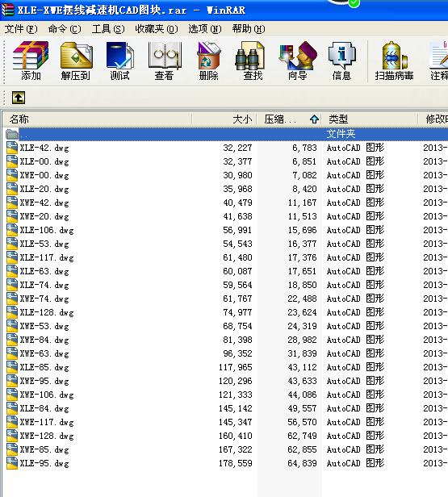Screen dimensions: 448x497
Task: Select the parent folder '..' icon row
Action: coord(12,134)
